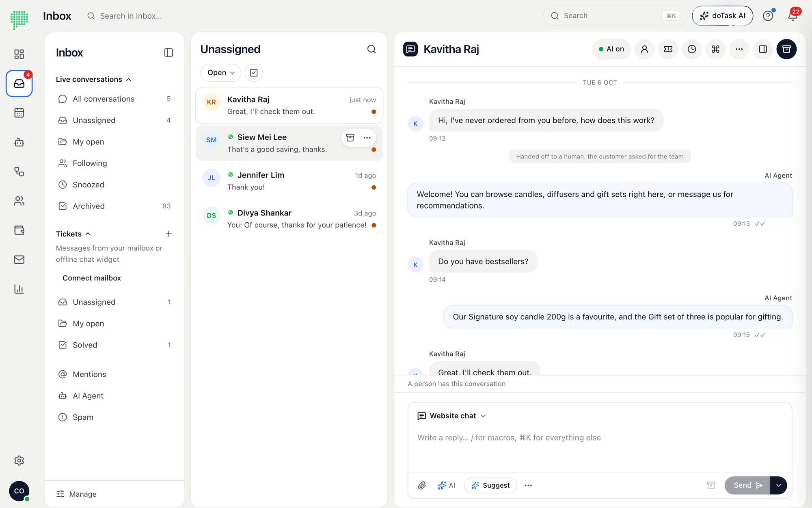Select All conversations in sidebar
812x508 pixels.
point(114,99)
